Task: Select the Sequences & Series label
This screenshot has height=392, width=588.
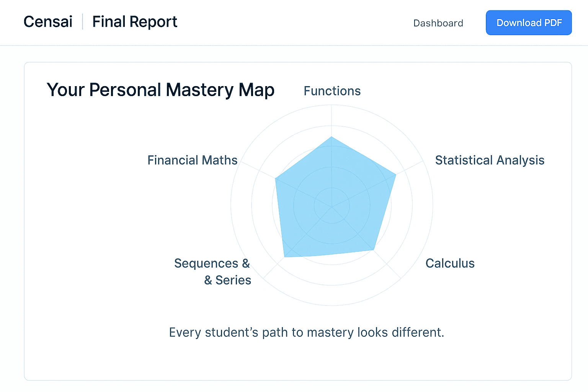Action: (212, 271)
